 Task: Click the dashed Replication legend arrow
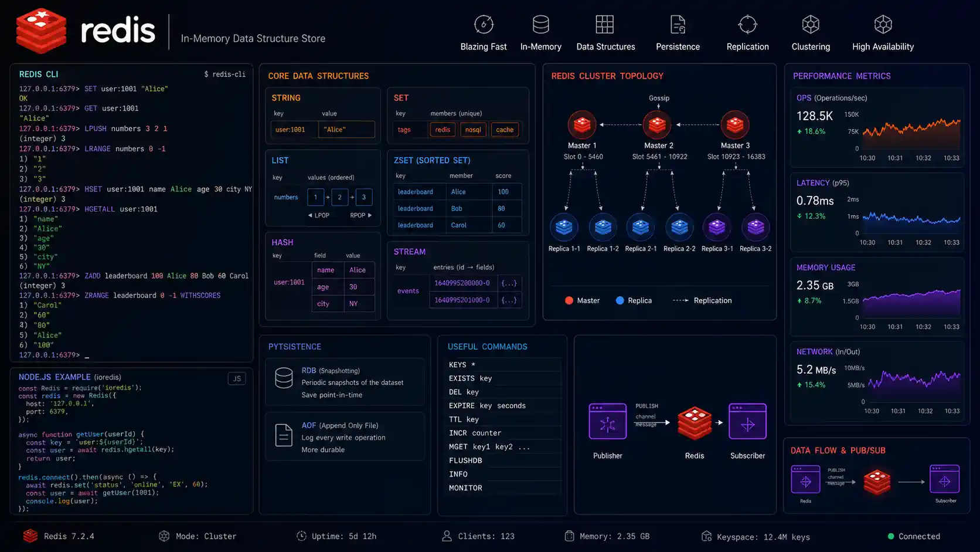pos(680,300)
